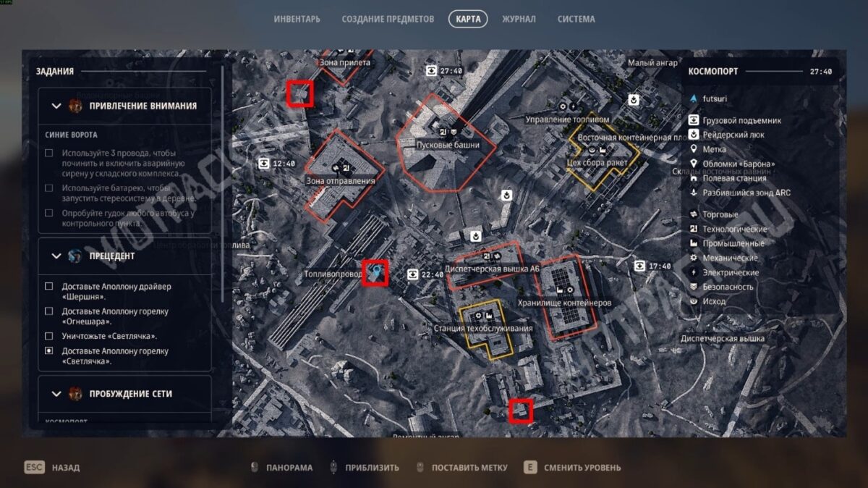Click Грузовой подъемник icon in the legend

pos(694,120)
